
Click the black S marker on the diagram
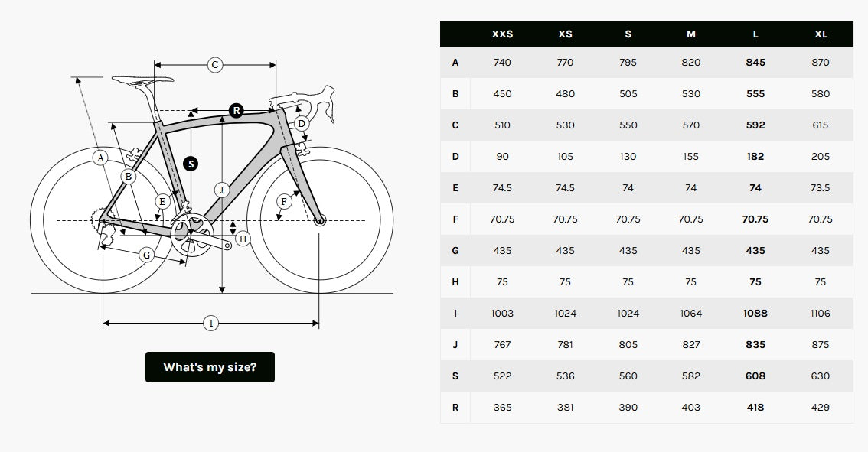(x=191, y=163)
